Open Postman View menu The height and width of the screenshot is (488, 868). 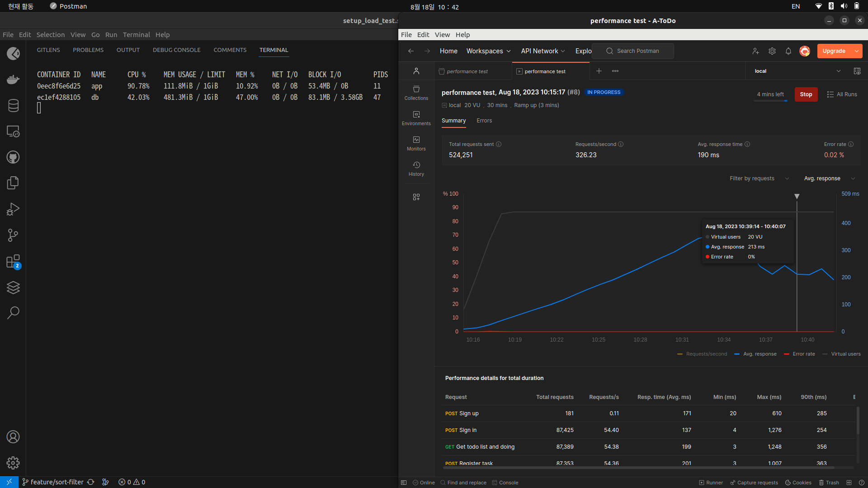[442, 35]
